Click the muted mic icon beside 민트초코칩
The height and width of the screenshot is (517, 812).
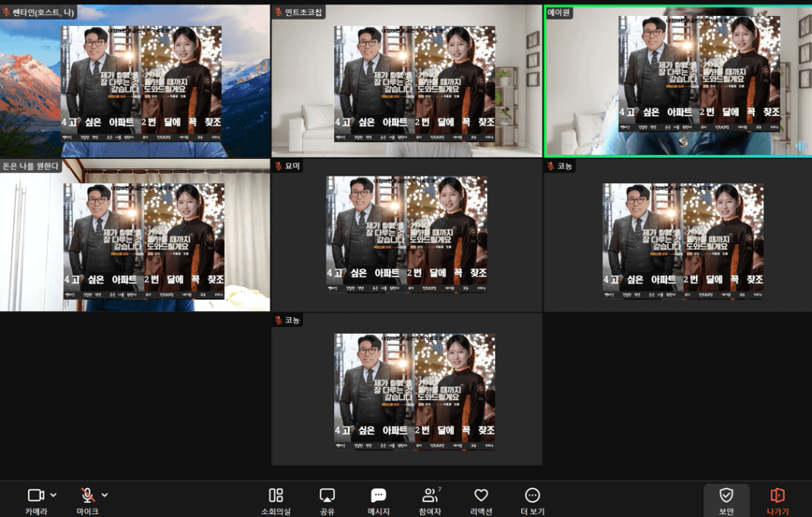[279, 13]
